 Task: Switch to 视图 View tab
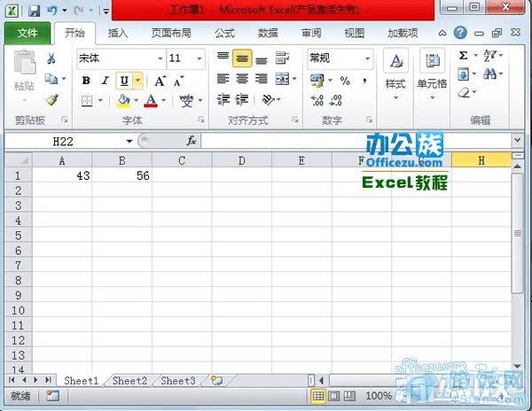(x=355, y=33)
